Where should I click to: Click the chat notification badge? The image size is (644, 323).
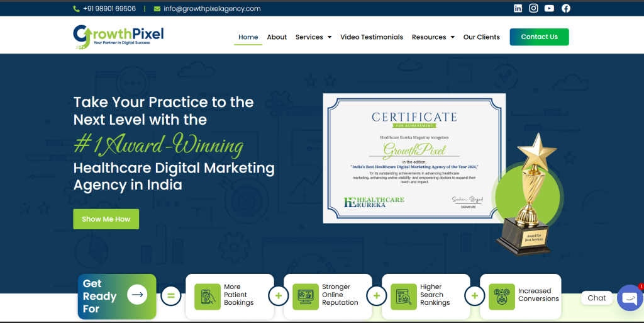point(641,286)
